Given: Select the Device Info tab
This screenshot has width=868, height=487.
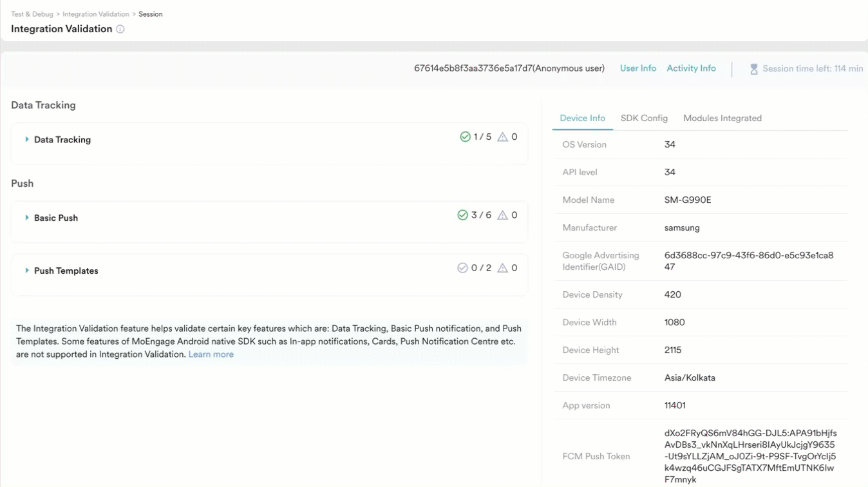Looking at the screenshot, I should [x=582, y=119].
